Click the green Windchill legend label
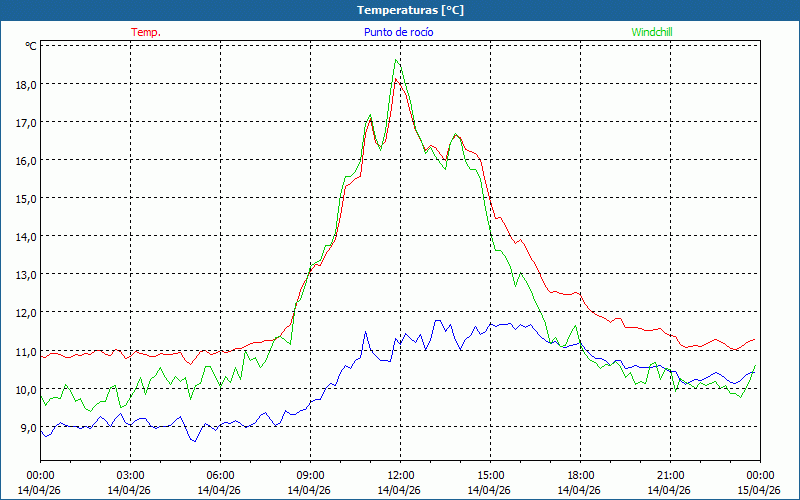The width and height of the screenshot is (800, 500). tap(652, 32)
